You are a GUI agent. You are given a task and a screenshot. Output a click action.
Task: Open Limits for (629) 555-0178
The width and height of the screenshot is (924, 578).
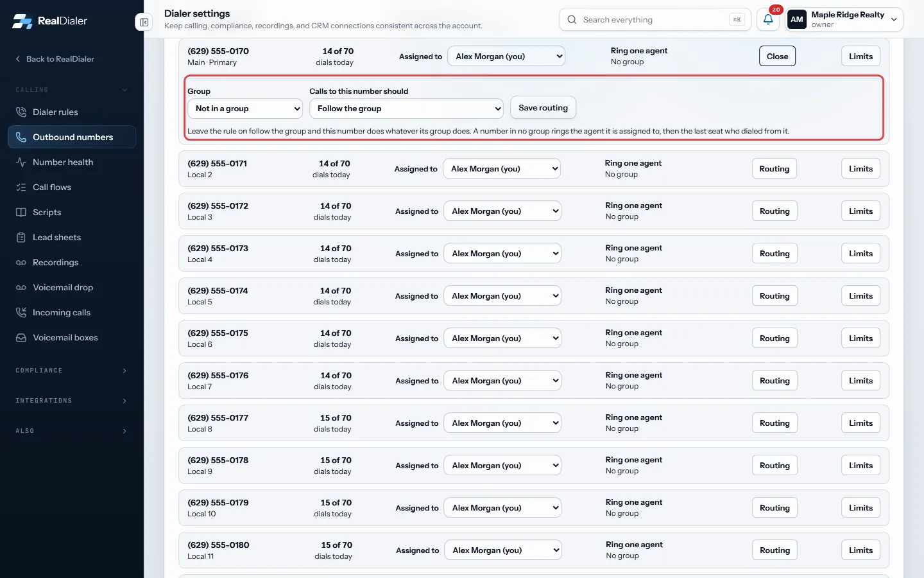coord(860,466)
